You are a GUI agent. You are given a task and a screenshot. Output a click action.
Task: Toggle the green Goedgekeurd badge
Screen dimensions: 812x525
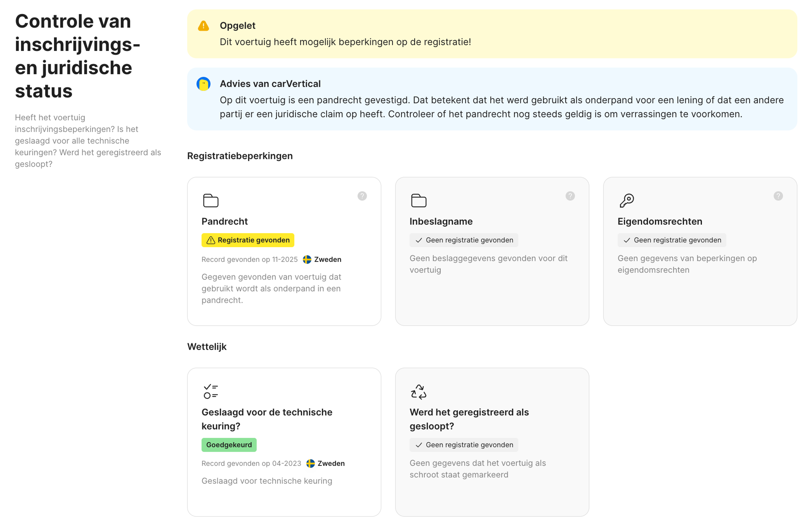229,445
